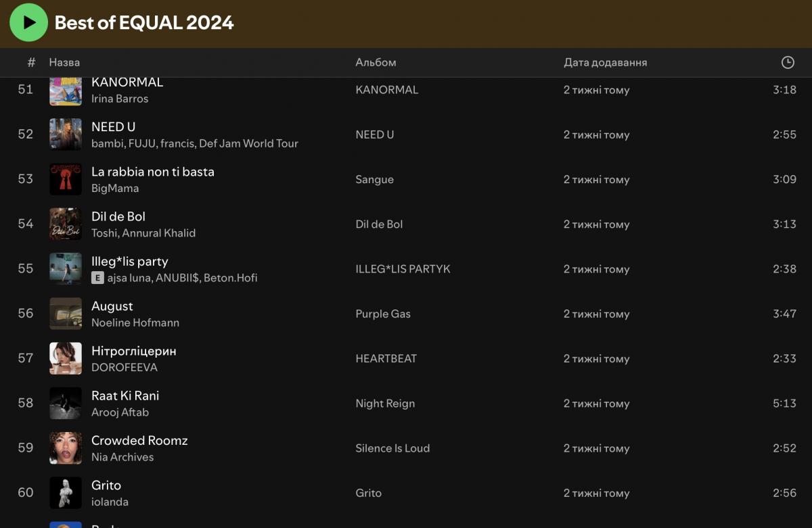Click the explicit E badge on Illeg*lis party
The height and width of the screenshot is (528, 812).
[x=97, y=278]
